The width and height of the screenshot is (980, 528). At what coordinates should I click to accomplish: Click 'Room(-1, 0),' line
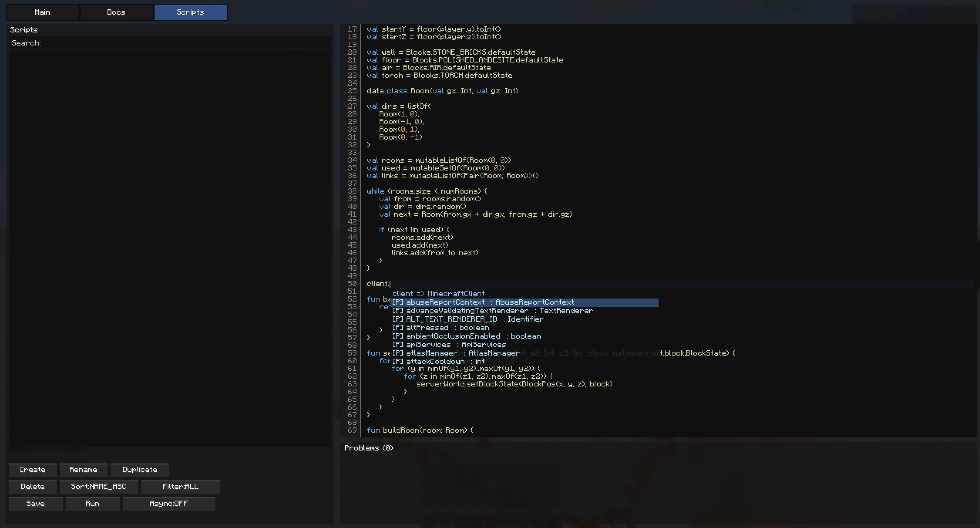(x=401, y=122)
